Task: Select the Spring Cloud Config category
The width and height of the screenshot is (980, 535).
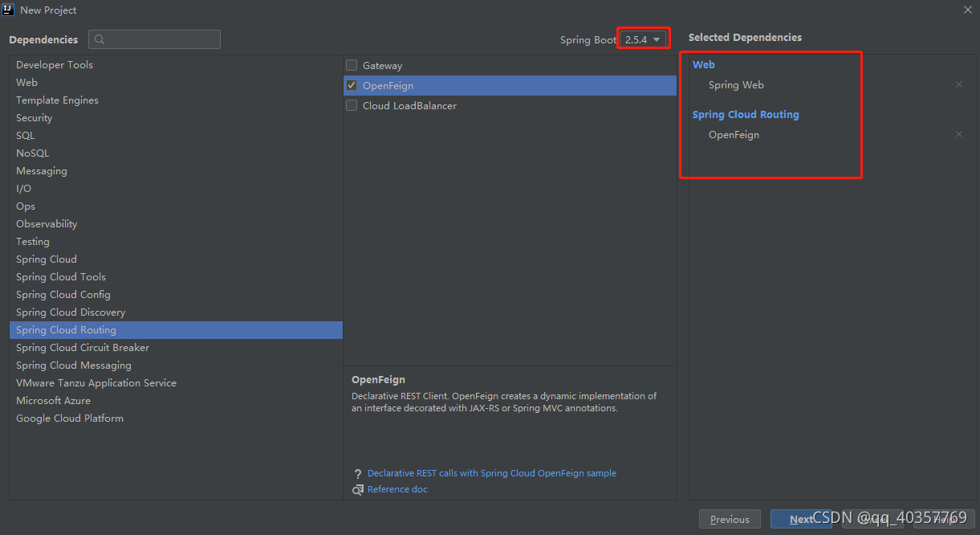Action: 176,295
